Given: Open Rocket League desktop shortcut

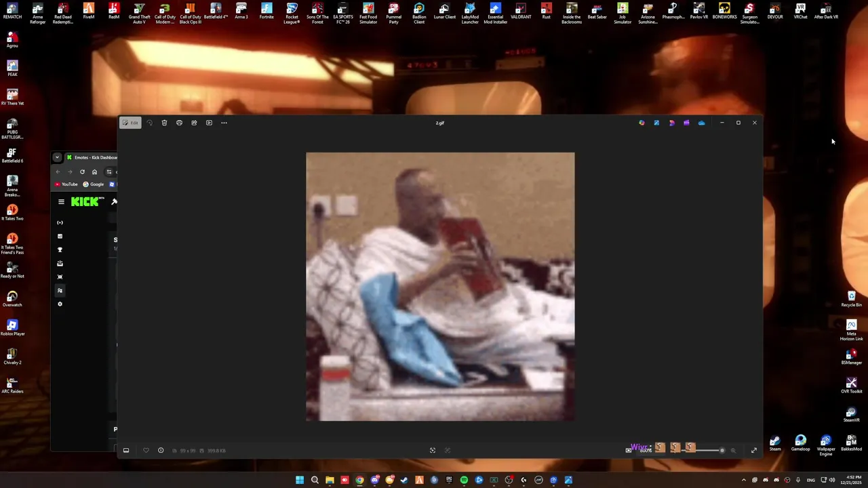Looking at the screenshot, I should (x=292, y=14).
